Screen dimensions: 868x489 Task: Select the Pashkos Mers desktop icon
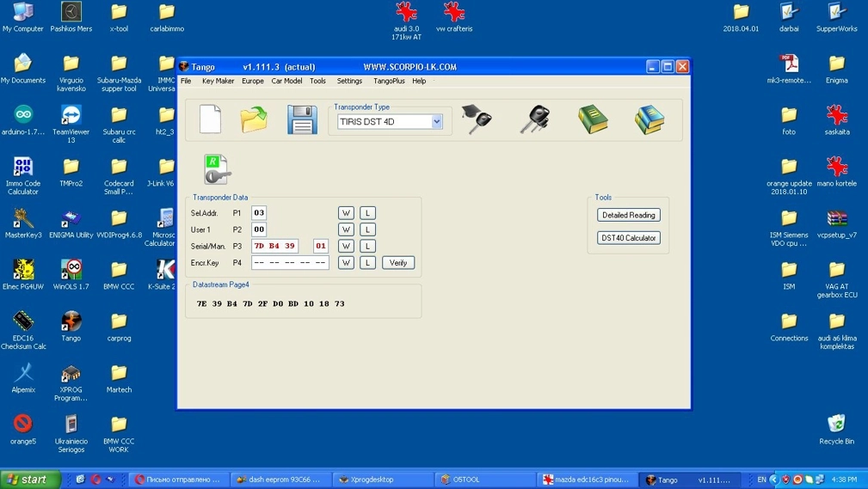[x=71, y=17]
